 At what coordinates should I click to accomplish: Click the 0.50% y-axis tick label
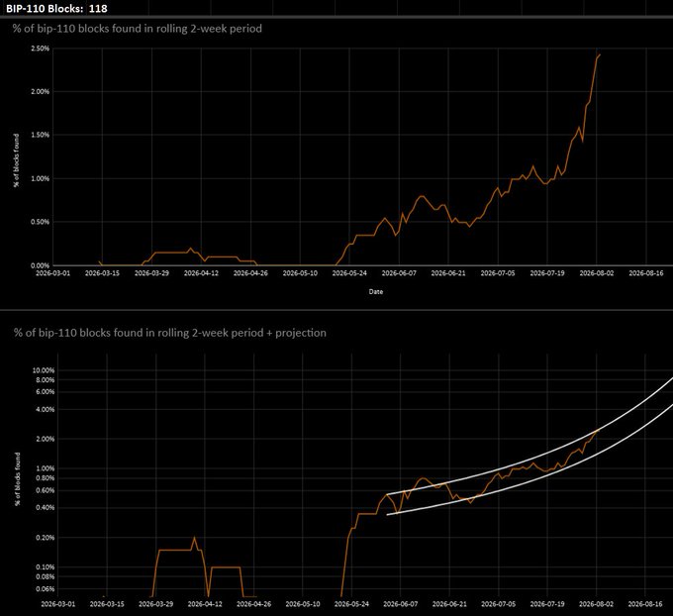click(40, 222)
